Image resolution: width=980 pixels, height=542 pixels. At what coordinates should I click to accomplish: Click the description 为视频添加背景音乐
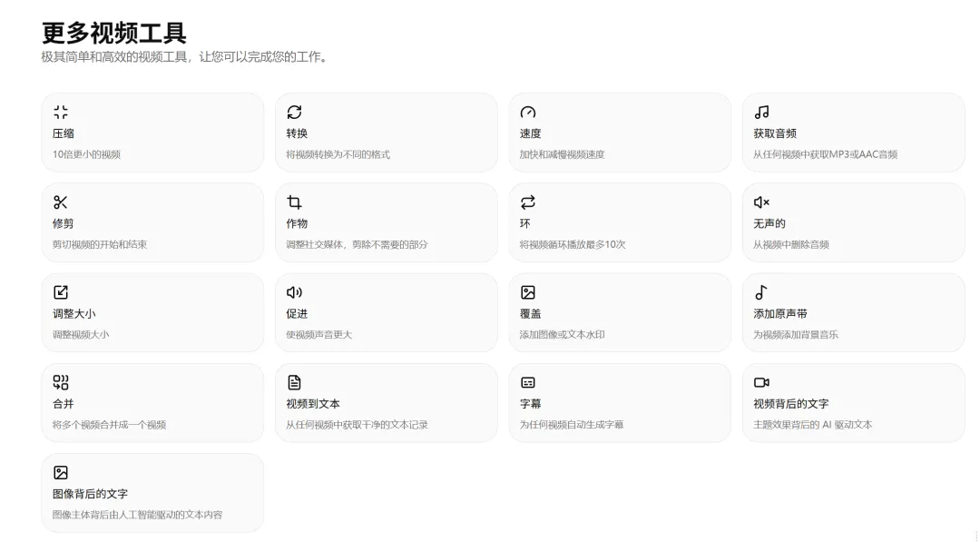pos(796,334)
